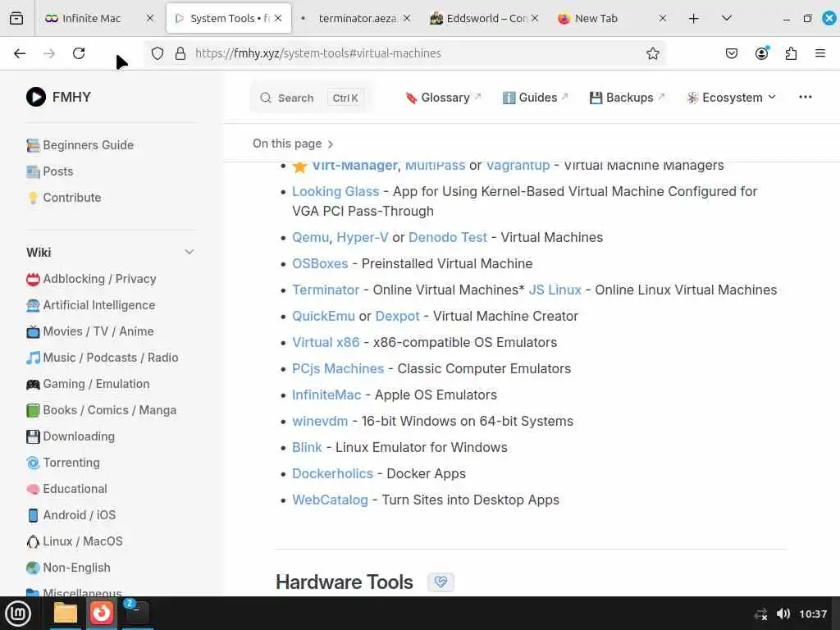Open the Denodo Test link
This screenshot has width=840, height=630.
tap(448, 237)
